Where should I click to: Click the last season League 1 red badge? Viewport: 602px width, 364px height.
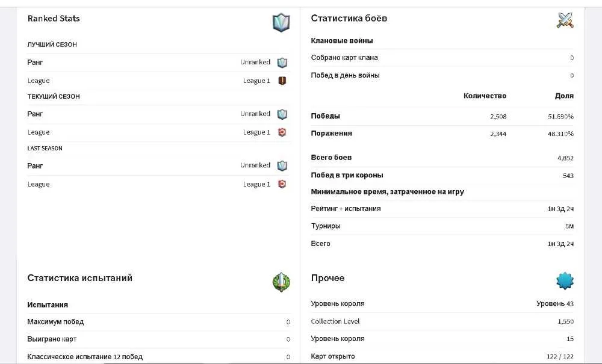tap(282, 184)
